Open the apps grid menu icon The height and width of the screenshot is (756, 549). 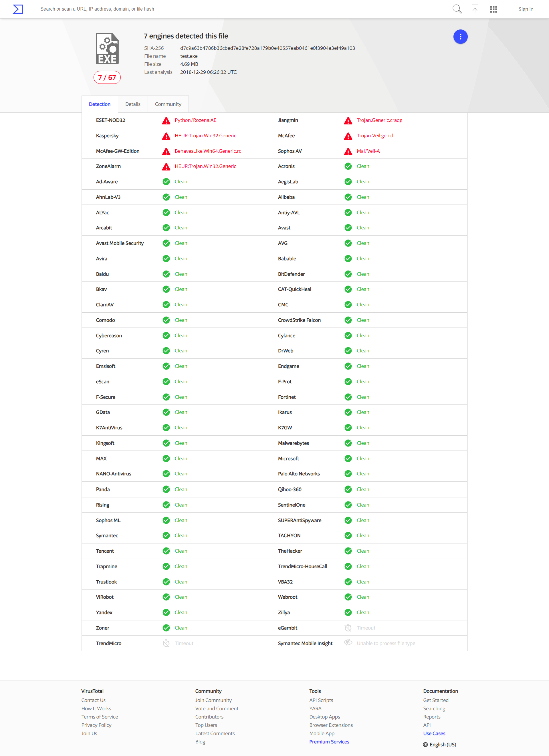coord(494,9)
